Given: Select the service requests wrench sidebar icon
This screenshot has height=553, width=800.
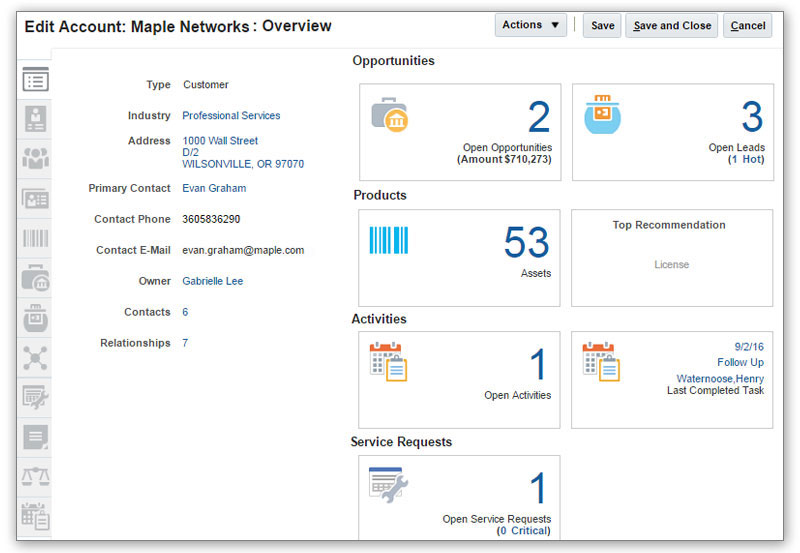Looking at the screenshot, I should pyautogui.click(x=35, y=397).
